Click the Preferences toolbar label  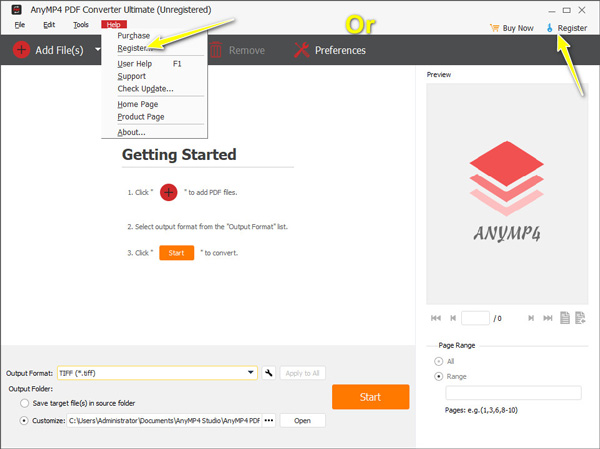pyautogui.click(x=340, y=50)
